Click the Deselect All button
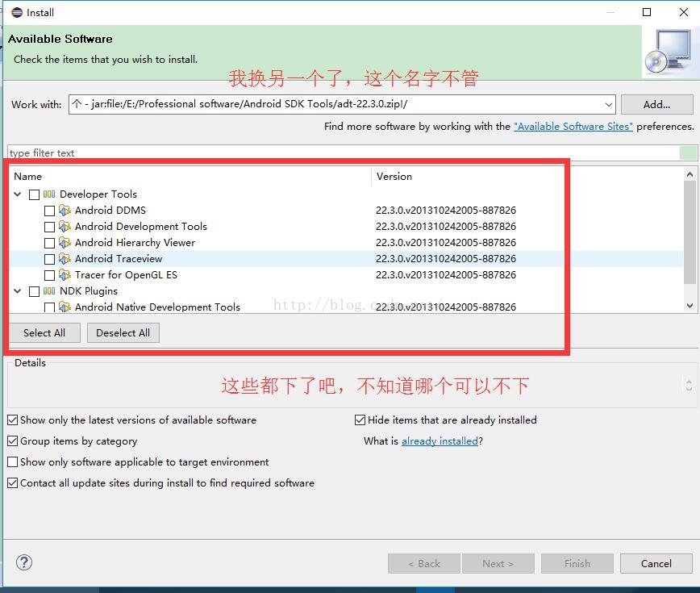The height and width of the screenshot is (593, 700). pyautogui.click(x=123, y=332)
